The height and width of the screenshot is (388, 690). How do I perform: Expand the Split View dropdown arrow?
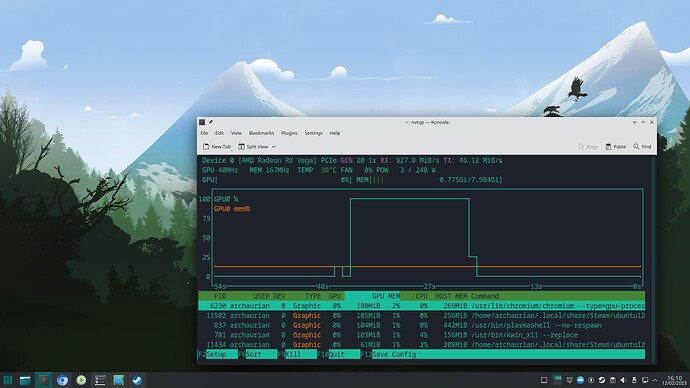coord(274,147)
